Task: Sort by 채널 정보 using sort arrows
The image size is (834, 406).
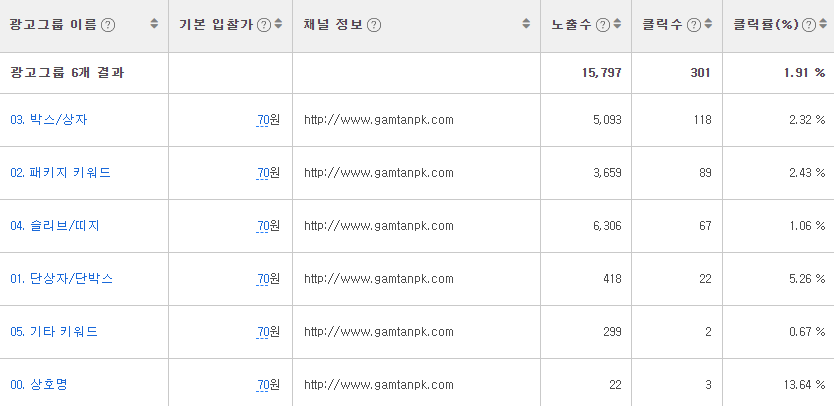Action: coord(526,24)
